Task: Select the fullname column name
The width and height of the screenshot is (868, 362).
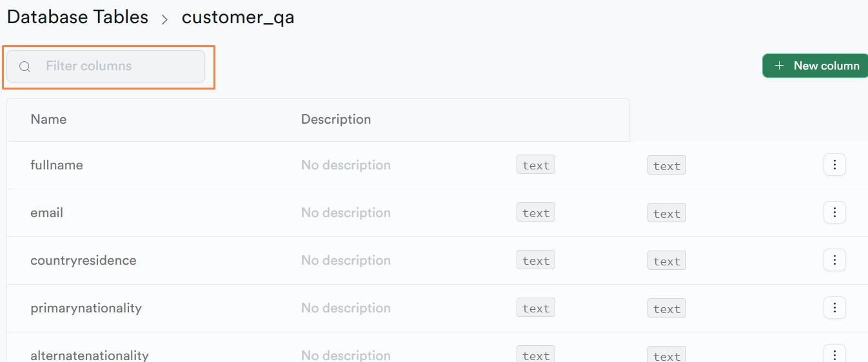Action: [57, 165]
